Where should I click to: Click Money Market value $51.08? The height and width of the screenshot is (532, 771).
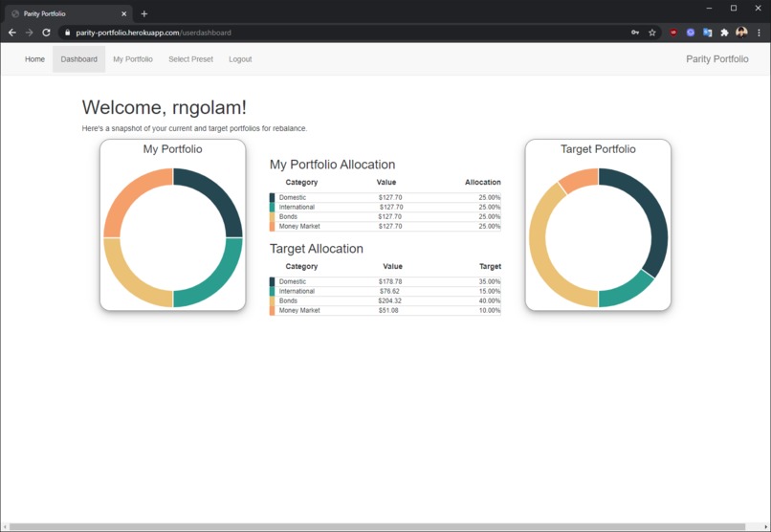pyautogui.click(x=388, y=311)
